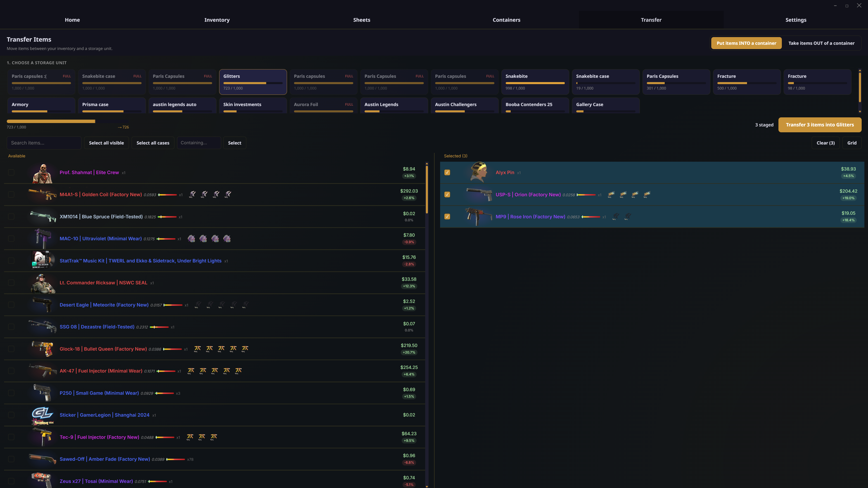Screen dimensions: 868x488
Task: Check the MAC-10 Ultraviolet checkbox
Action: click(x=11, y=239)
